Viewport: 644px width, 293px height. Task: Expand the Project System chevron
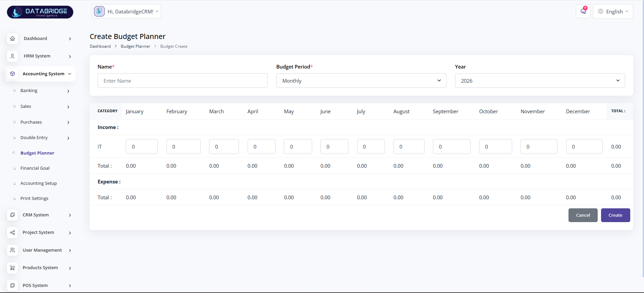click(70, 233)
